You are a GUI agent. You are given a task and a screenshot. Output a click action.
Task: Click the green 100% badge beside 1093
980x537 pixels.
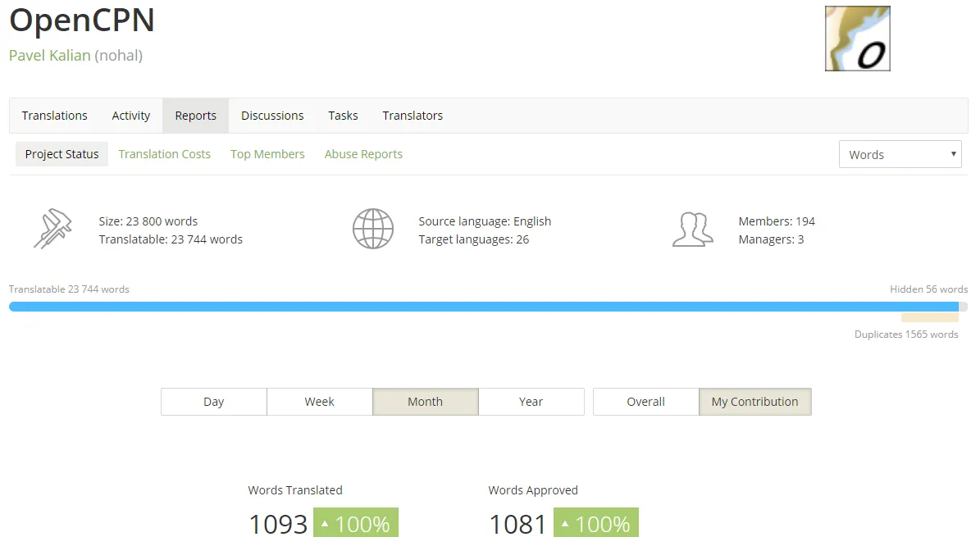point(356,522)
